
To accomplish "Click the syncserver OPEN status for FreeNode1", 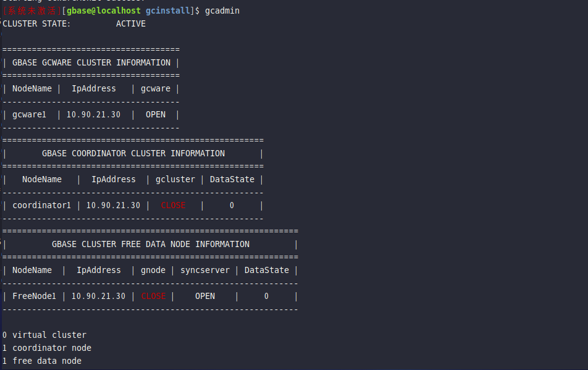I will 205,296.
